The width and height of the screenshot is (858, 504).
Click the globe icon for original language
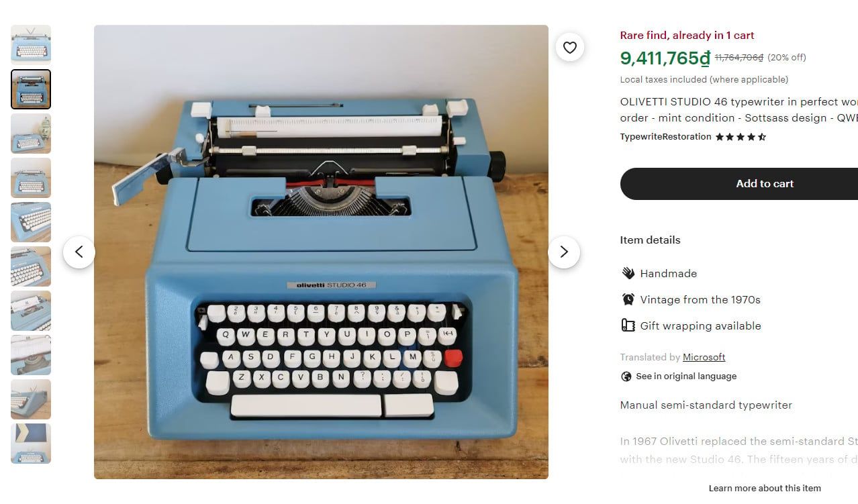click(626, 376)
